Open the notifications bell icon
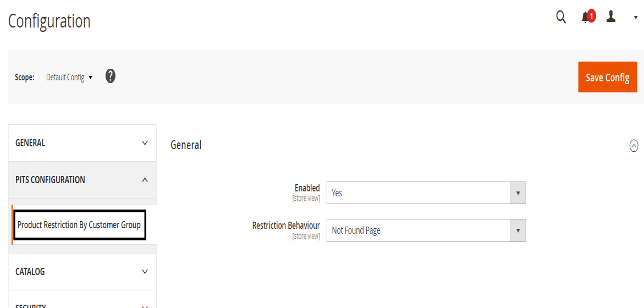This screenshot has width=644, height=308. pyautogui.click(x=585, y=18)
